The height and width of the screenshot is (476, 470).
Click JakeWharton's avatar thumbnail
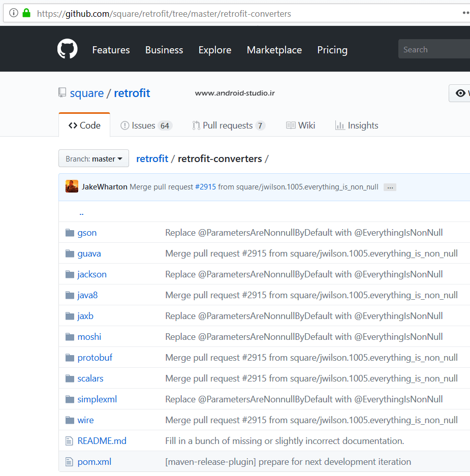coord(72,186)
